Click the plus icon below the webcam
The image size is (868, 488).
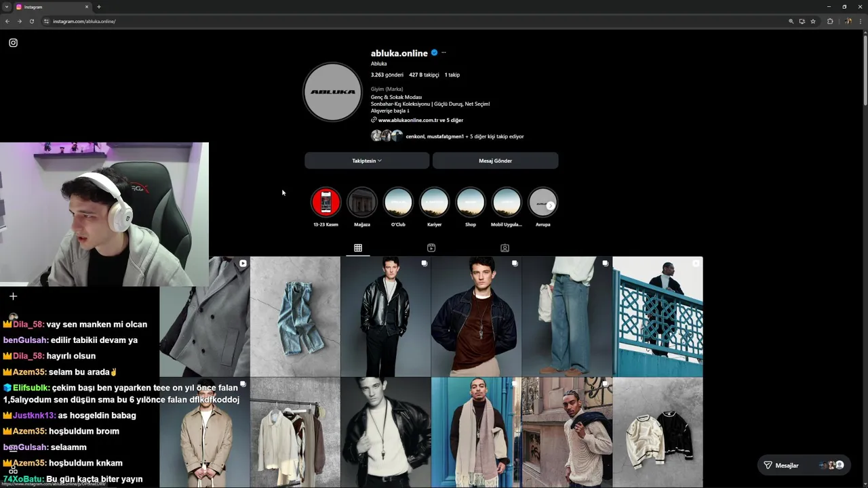pyautogui.click(x=13, y=296)
